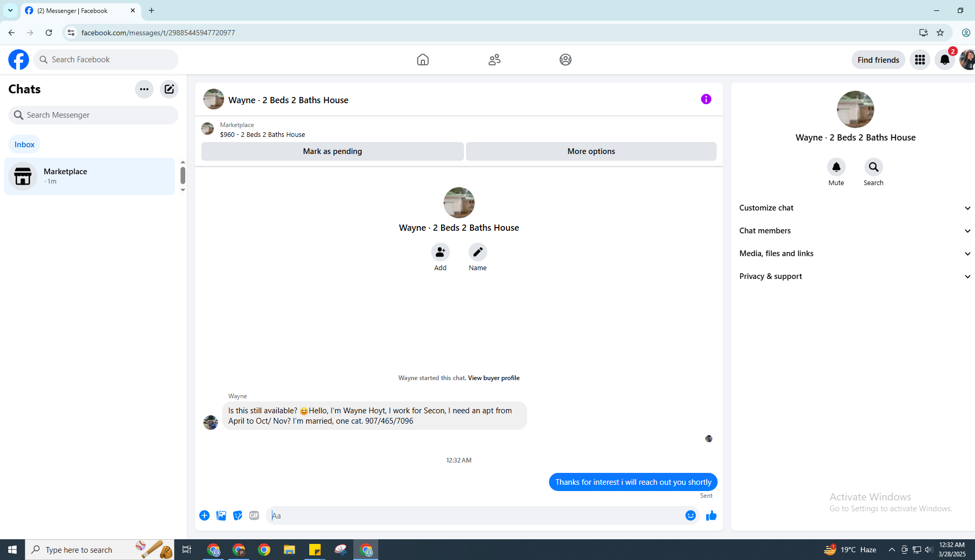The height and width of the screenshot is (560, 975).
Task: Open the Marketplace chat in the list
Action: click(x=90, y=176)
